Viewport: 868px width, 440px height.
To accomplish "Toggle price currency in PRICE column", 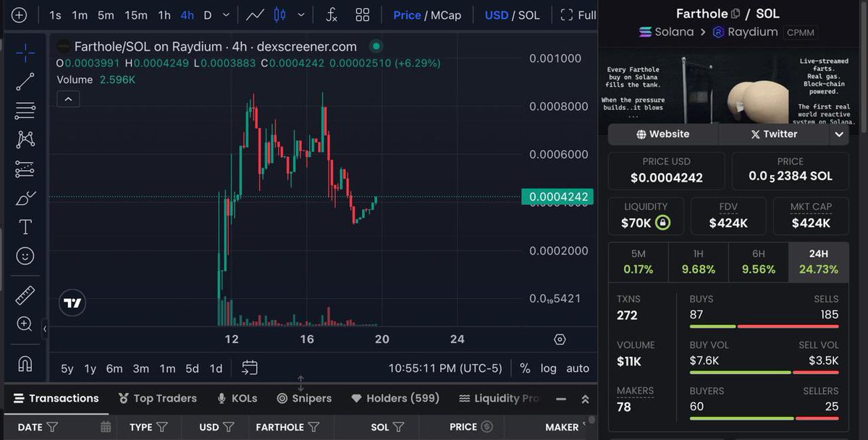I will click(x=486, y=427).
